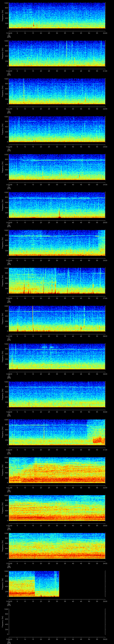114x644 pixels.
Task: Select the spectrogram panel starting at 5:21:00
Action: pyautogui.click(x=57, y=91)
